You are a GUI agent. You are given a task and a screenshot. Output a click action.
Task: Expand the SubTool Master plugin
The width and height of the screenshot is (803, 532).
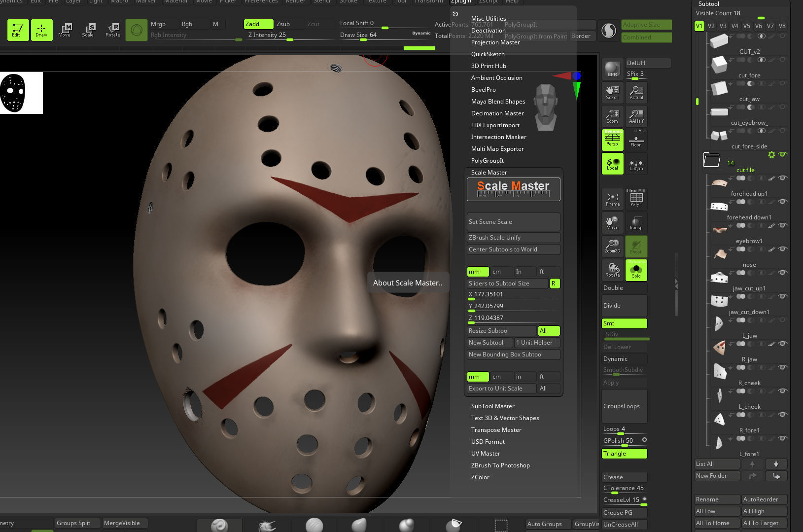492,406
